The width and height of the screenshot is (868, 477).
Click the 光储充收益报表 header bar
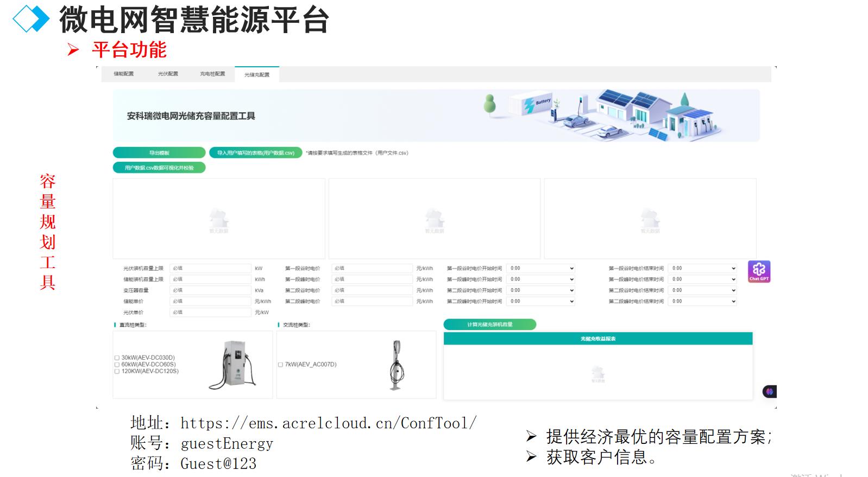click(598, 339)
